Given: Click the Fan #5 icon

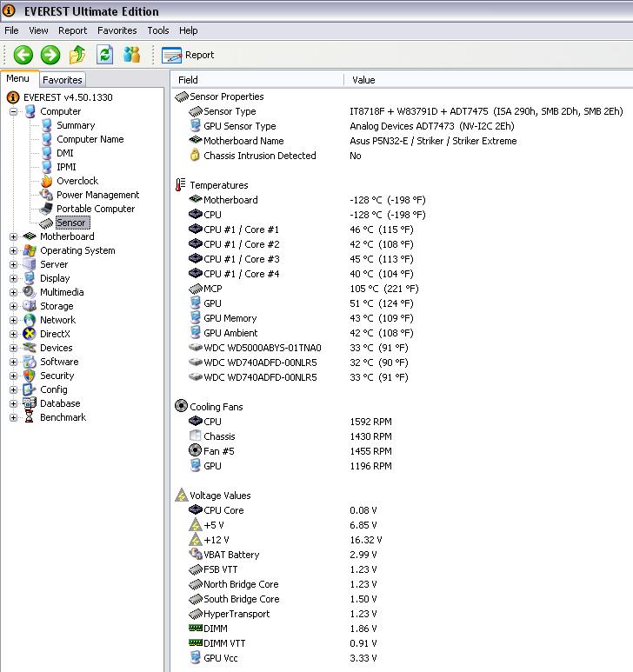Looking at the screenshot, I should click(x=195, y=450).
